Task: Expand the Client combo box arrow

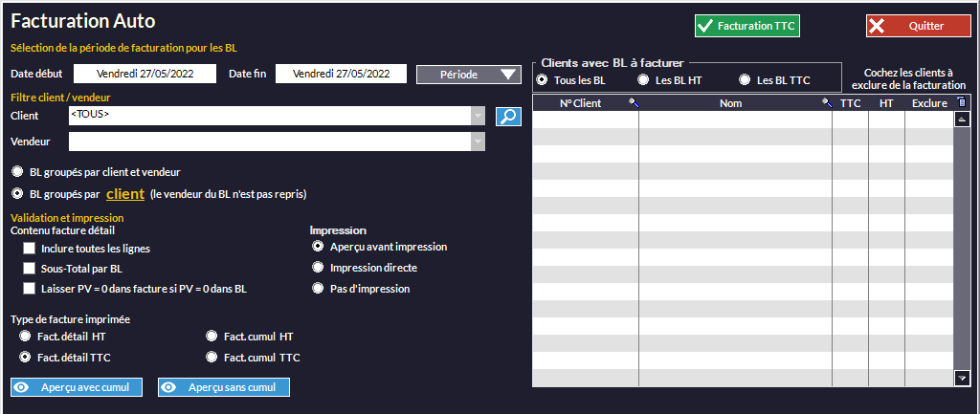Action: [478, 116]
